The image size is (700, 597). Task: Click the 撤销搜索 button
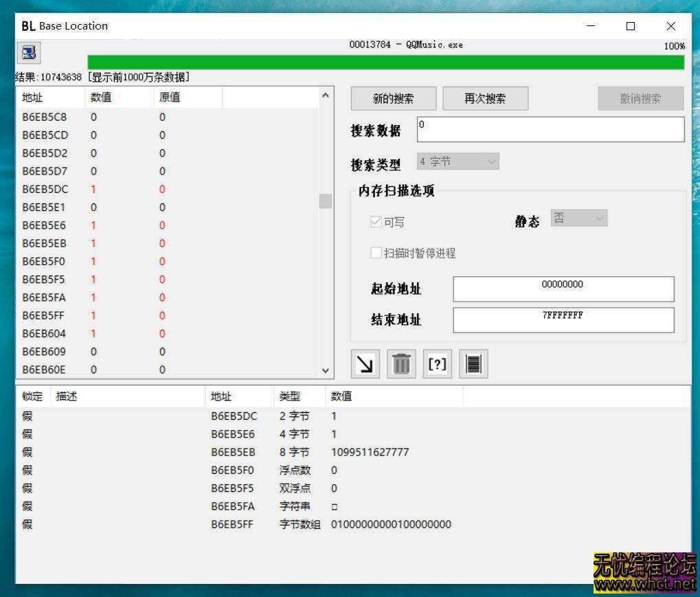640,98
